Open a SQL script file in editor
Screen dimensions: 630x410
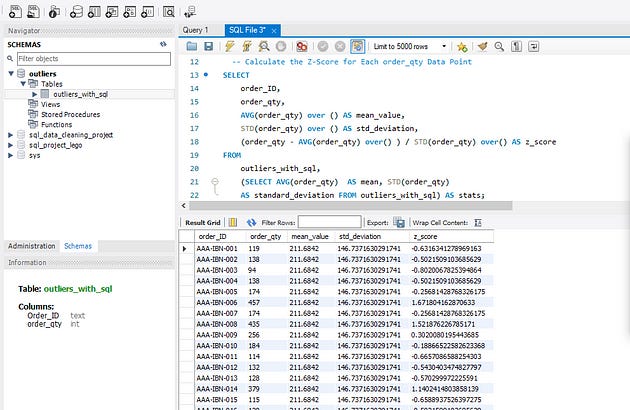click(x=190, y=47)
